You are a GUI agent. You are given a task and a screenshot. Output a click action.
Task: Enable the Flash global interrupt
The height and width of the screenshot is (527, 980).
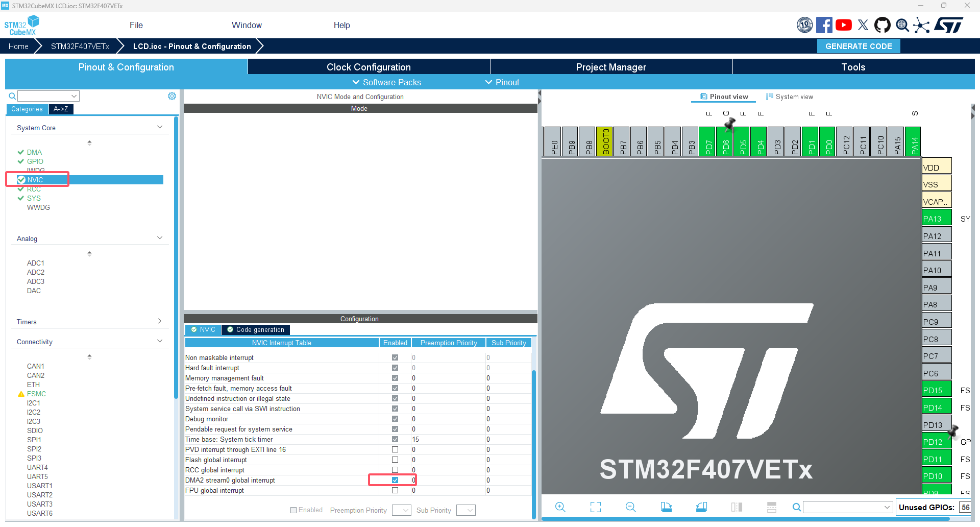pyautogui.click(x=395, y=460)
